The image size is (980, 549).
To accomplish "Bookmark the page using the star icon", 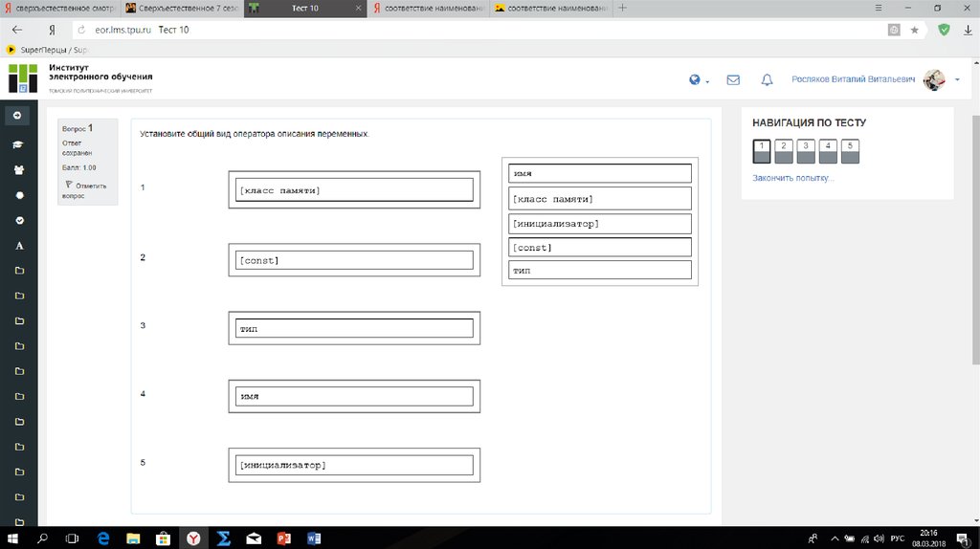I will [x=915, y=30].
